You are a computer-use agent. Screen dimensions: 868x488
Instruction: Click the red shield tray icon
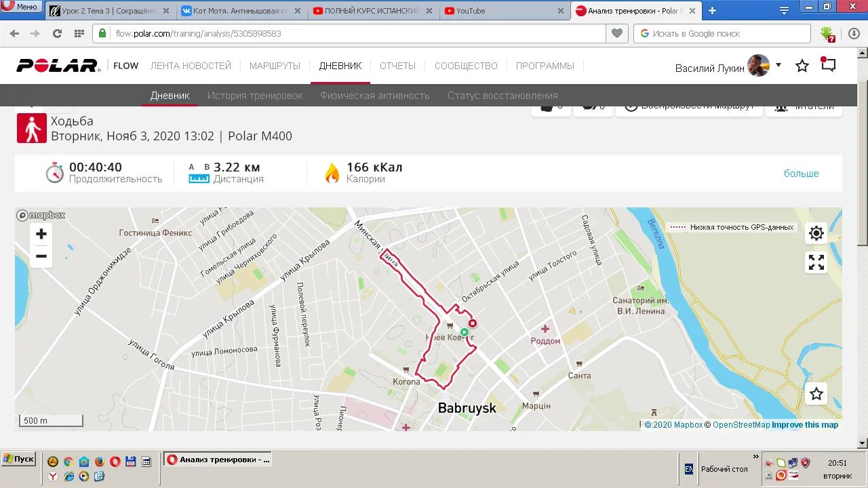pyautogui.click(x=806, y=463)
